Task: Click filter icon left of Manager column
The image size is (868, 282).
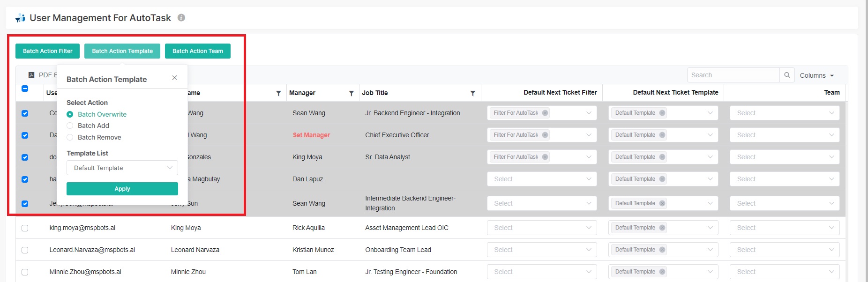Action: click(x=278, y=93)
